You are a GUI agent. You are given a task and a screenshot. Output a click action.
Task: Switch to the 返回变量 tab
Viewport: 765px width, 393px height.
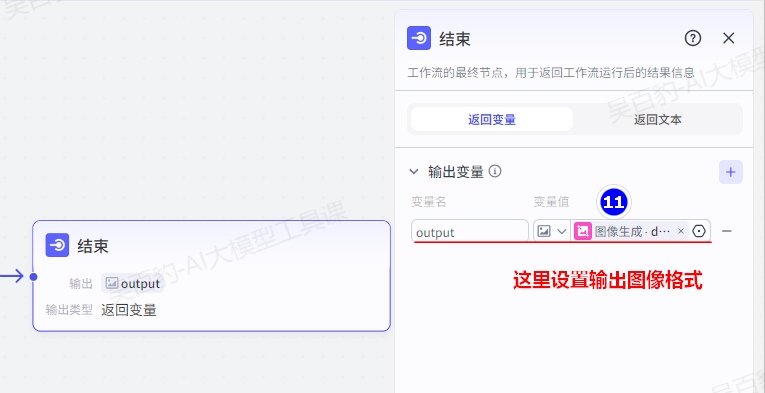(492, 119)
